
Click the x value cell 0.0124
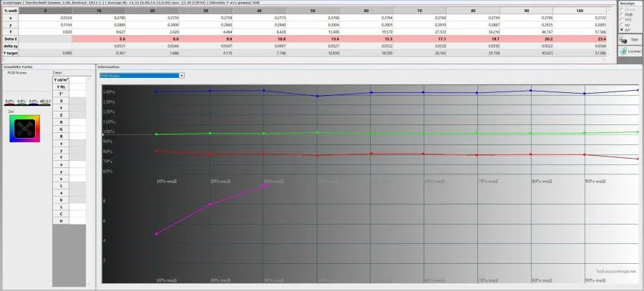[45, 18]
